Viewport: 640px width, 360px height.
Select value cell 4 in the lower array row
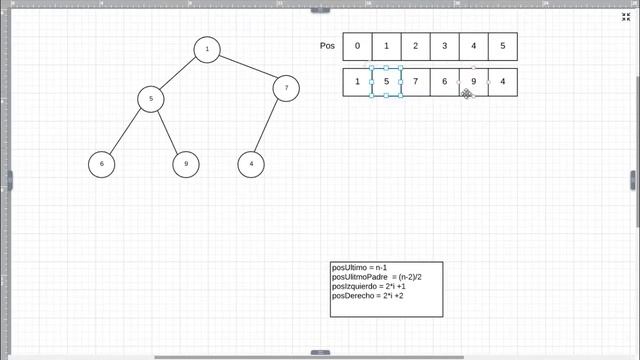click(x=503, y=82)
